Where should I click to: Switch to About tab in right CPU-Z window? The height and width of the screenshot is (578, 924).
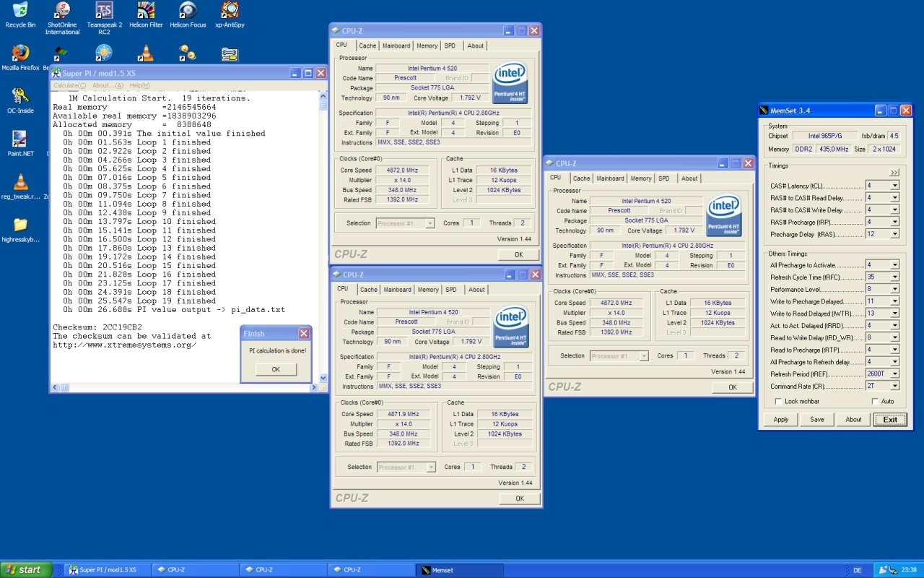coord(689,178)
